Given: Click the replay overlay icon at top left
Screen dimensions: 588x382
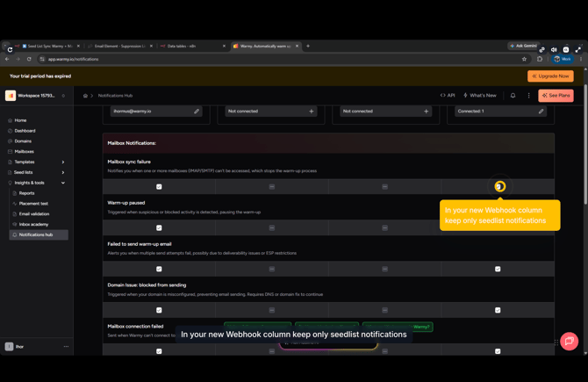Looking at the screenshot, I should (x=10, y=49).
